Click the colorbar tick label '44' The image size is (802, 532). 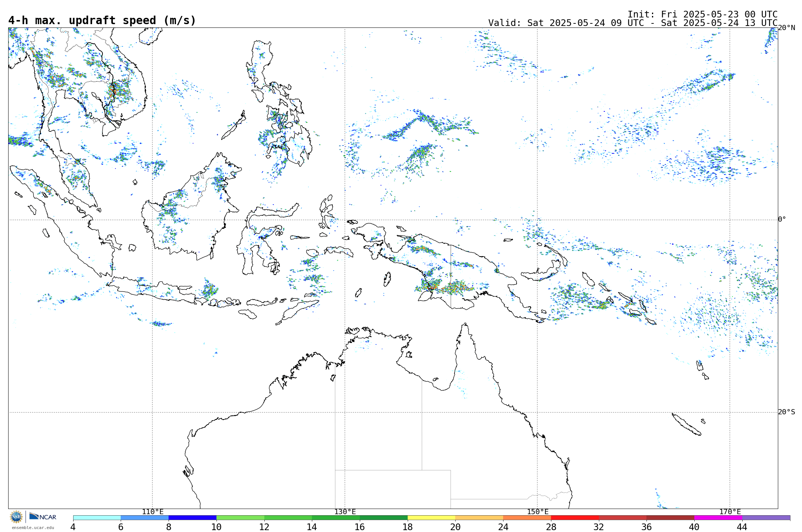(742, 527)
